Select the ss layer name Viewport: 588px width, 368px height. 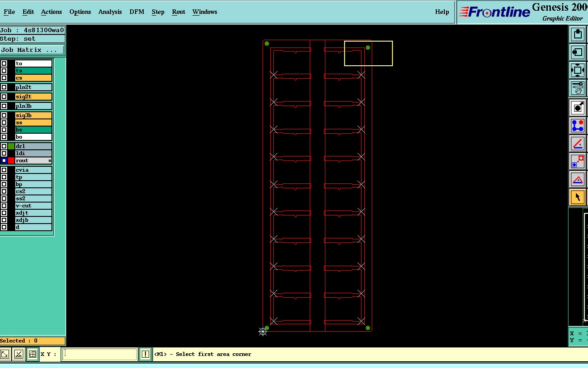pyautogui.click(x=34, y=123)
